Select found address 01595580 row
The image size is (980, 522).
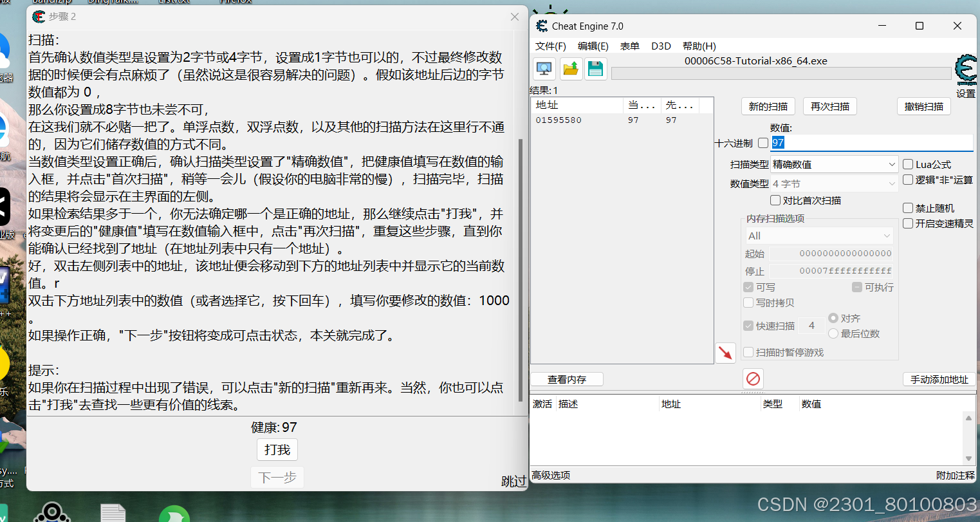[622, 120]
